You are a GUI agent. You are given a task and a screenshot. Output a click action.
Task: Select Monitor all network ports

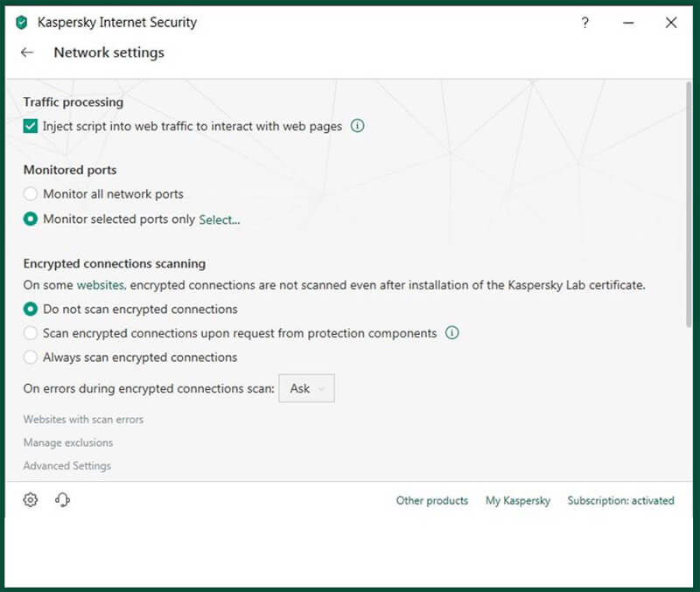[x=31, y=194]
